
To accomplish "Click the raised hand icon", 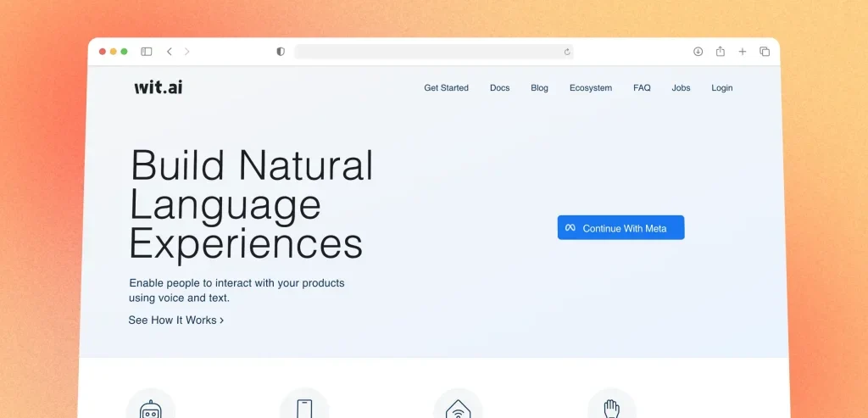I will click(611, 409).
